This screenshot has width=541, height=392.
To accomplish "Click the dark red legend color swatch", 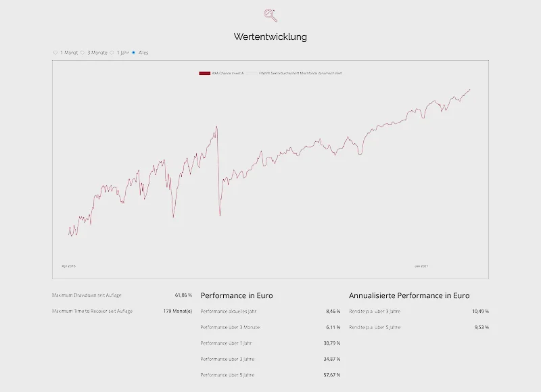I will (x=204, y=72).
